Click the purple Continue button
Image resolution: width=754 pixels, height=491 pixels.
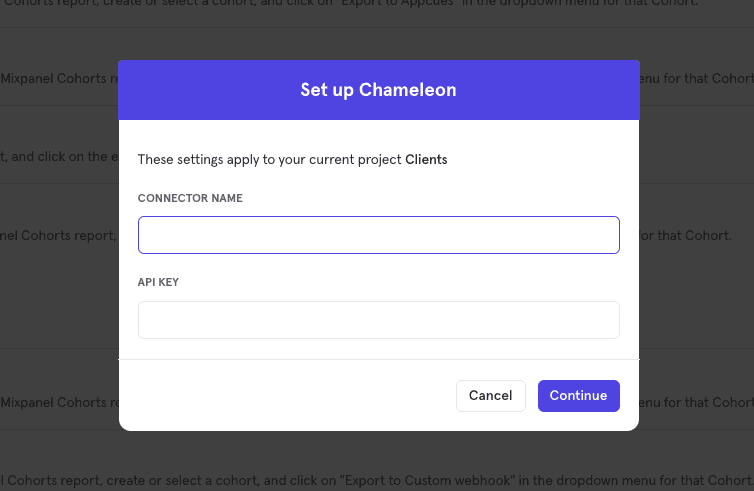coord(578,396)
